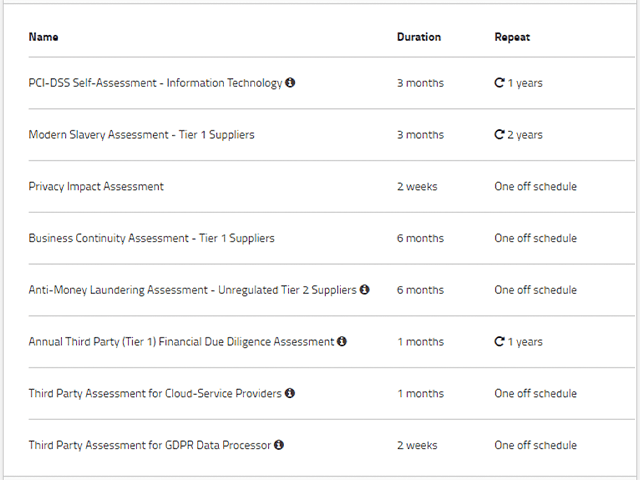
Task: Sort by the Name column header
Action: (43, 37)
